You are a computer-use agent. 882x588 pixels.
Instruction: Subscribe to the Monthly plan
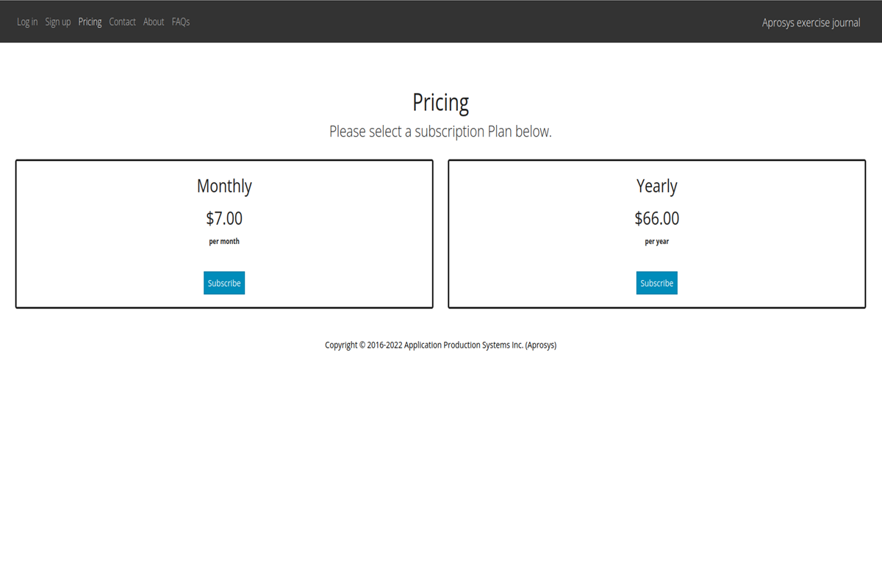point(224,283)
